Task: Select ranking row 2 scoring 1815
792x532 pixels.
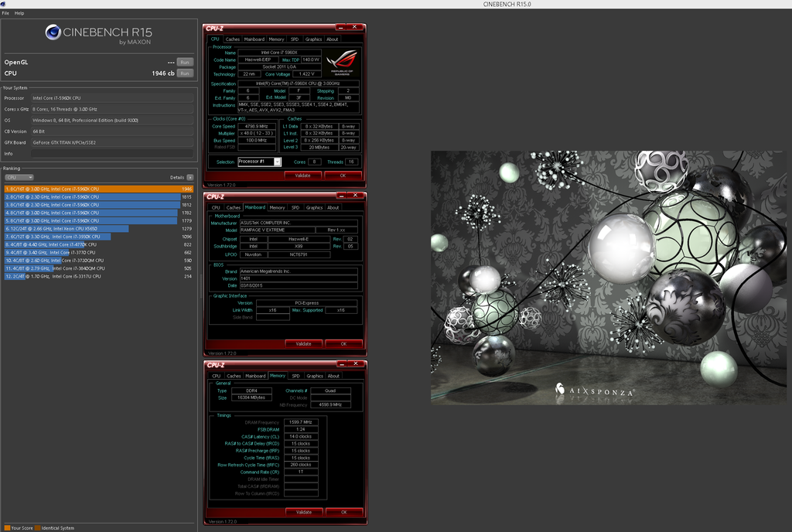Action: coord(98,197)
